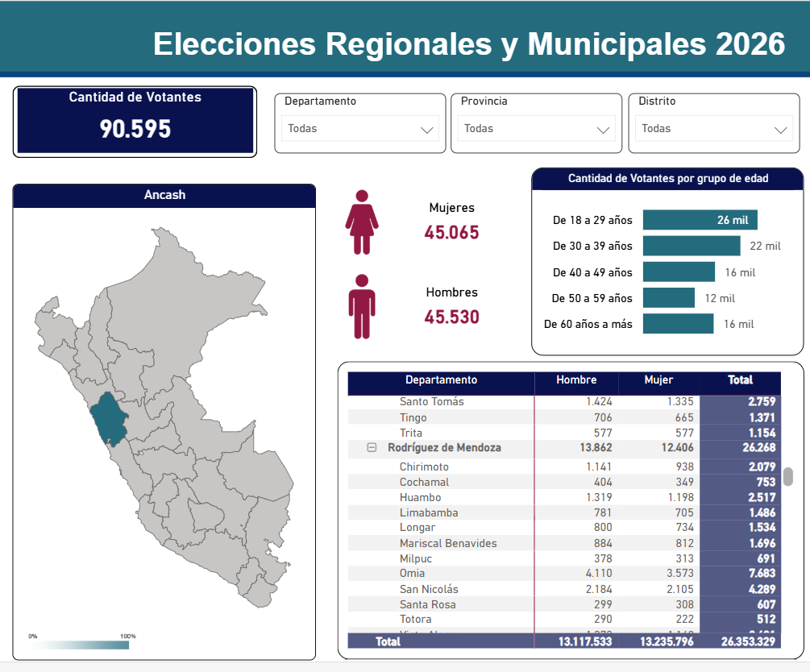Click the female Mujeres figure icon
Viewport: 810px width, 672px height.
coord(362,222)
